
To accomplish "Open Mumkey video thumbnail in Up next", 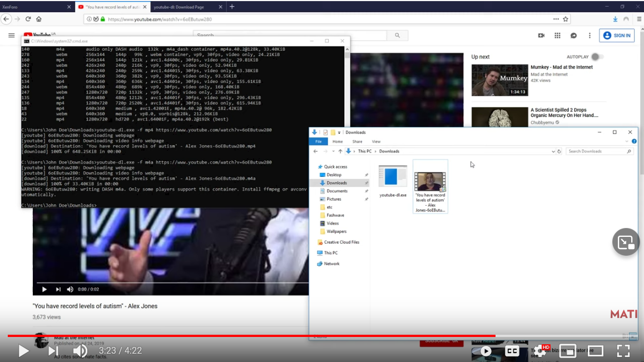I will [499, 80].
